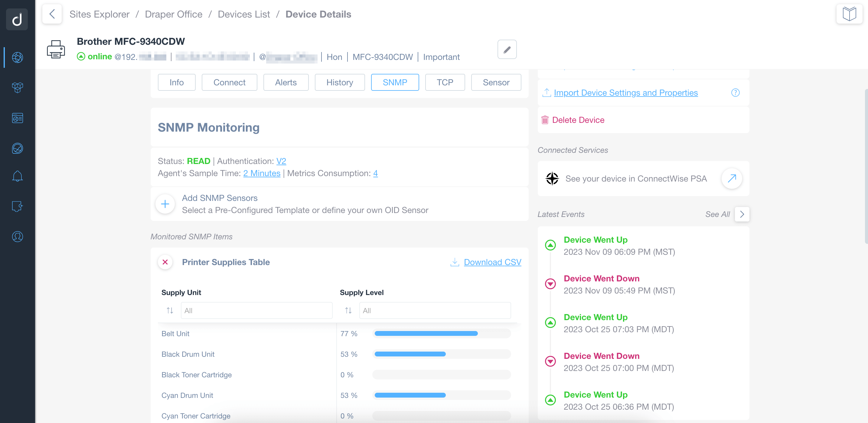The width and height of the screenshot is (868, 423).
Task: Focus the Supply Unit filter field
Action: point(257,310)
